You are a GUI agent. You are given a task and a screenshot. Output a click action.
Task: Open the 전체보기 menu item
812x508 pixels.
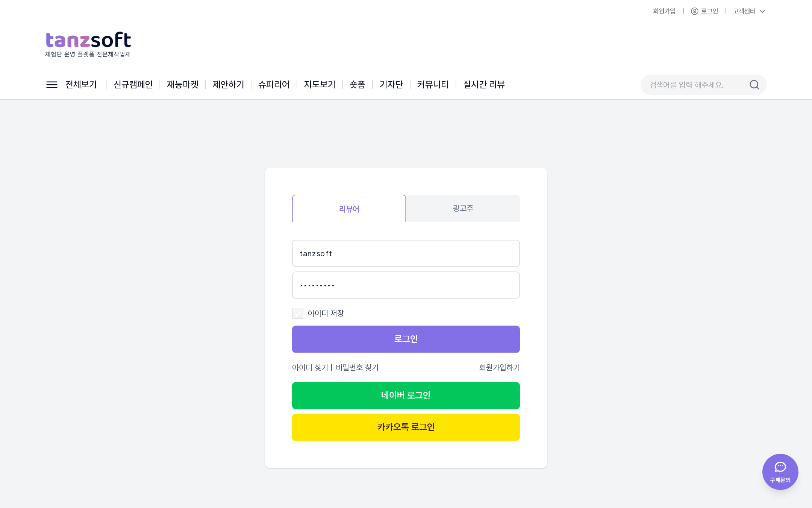[81, 85]
